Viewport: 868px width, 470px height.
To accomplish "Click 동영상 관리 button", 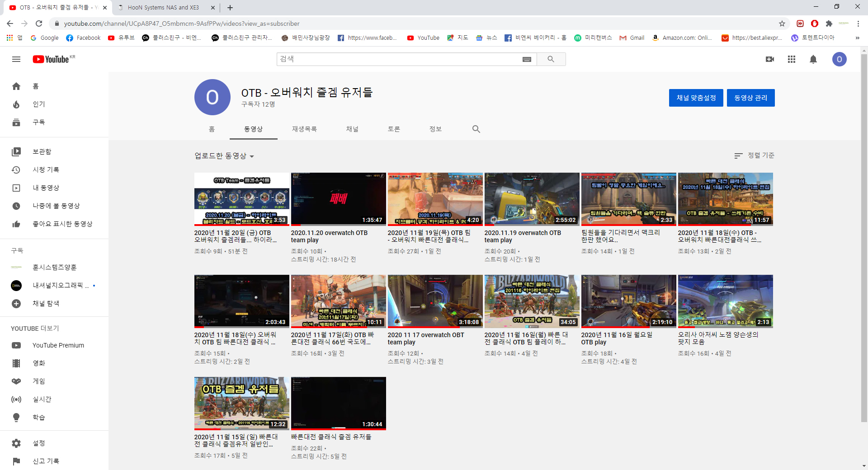I will point(751,98).
